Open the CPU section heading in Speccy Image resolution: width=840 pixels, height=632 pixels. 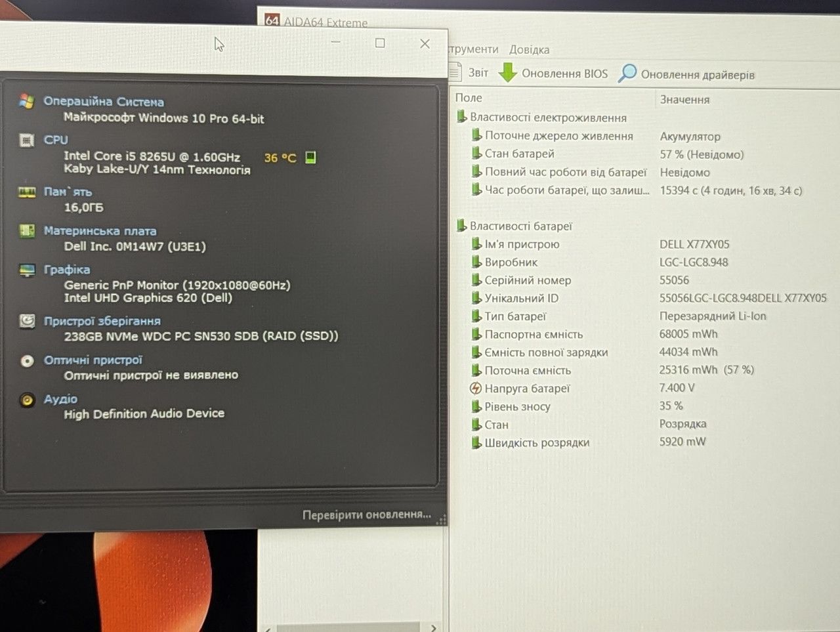(x=56, y=140)
